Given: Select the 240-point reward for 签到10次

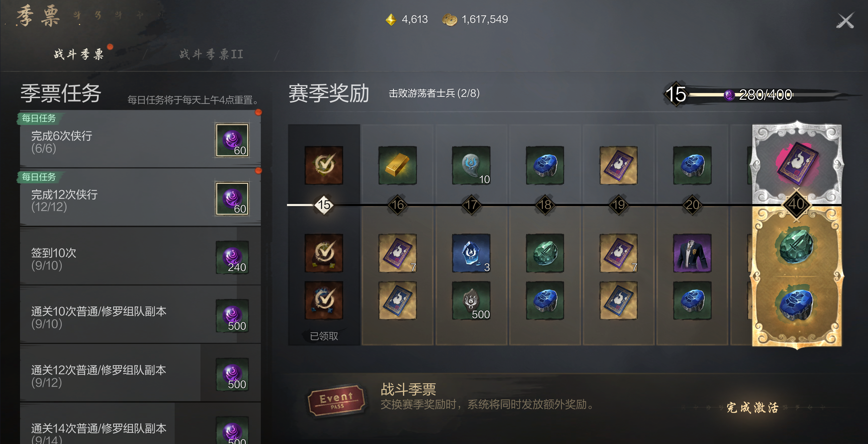Looking at the screenshot, I should pos(232,257).
